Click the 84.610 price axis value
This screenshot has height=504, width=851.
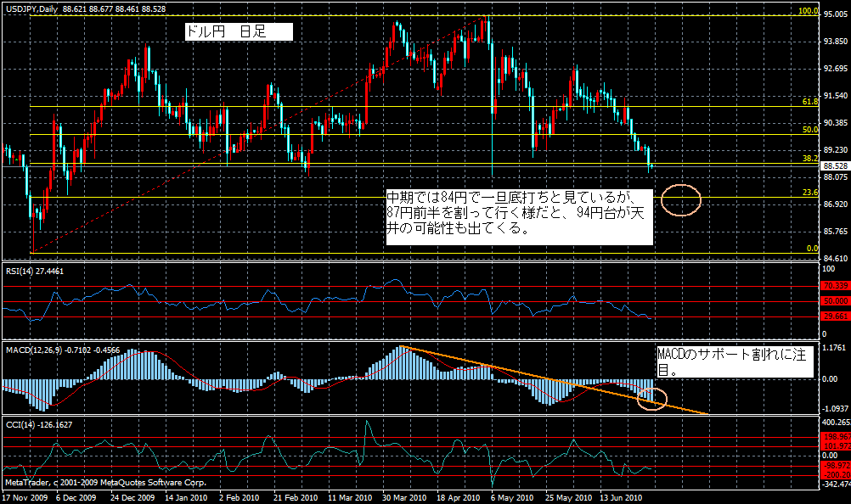(836, 259)
